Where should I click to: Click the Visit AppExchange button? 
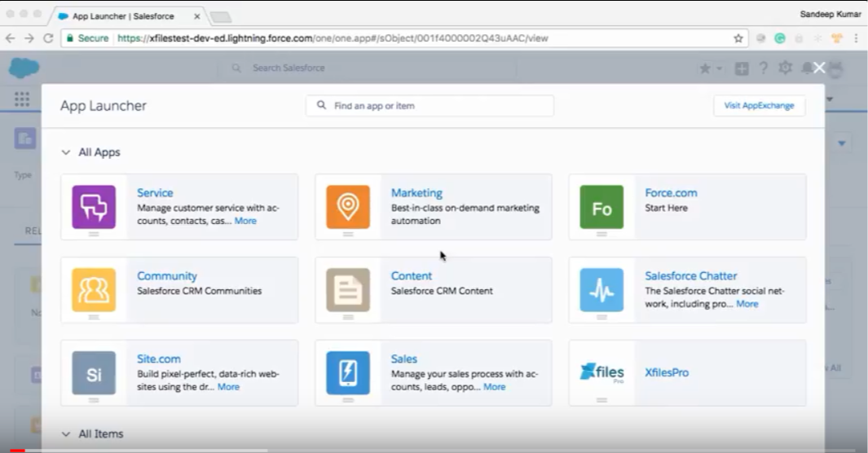point(759,105)
